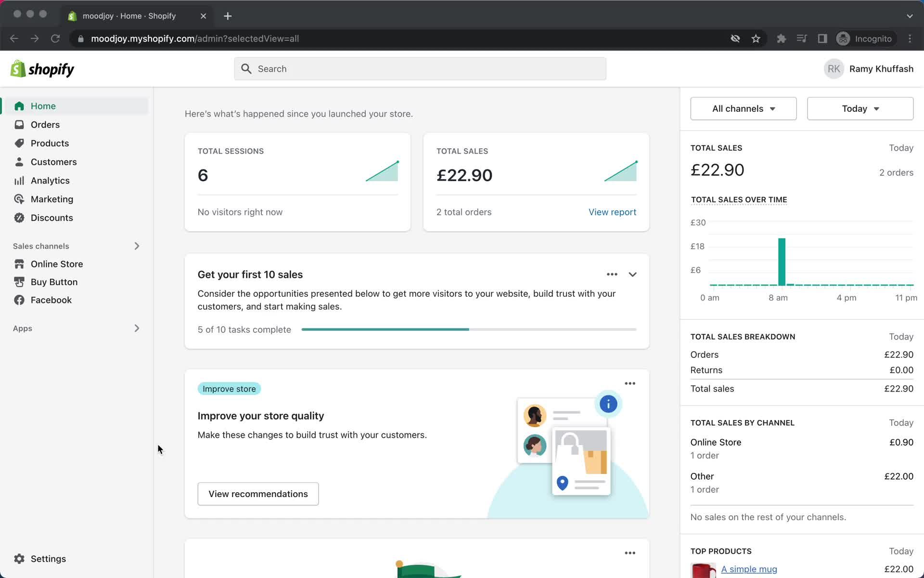Open the All channels dropdown
Image resolution: width=924 pixels, height=578 pixels.
point(743,109)
